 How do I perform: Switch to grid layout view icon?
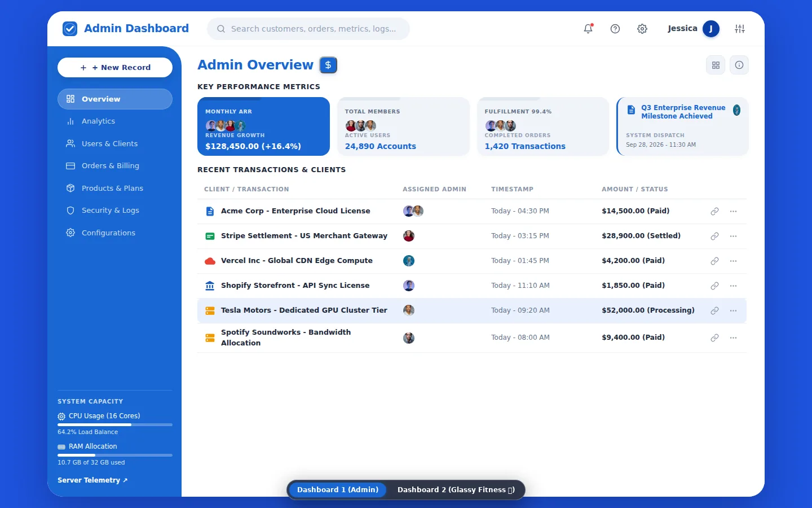(716, 65)
